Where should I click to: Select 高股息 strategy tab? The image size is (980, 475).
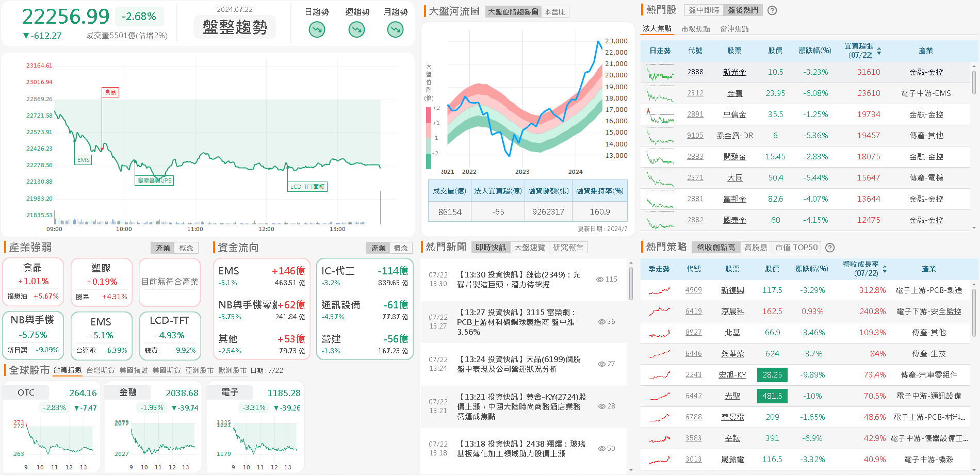coord(756,248)
